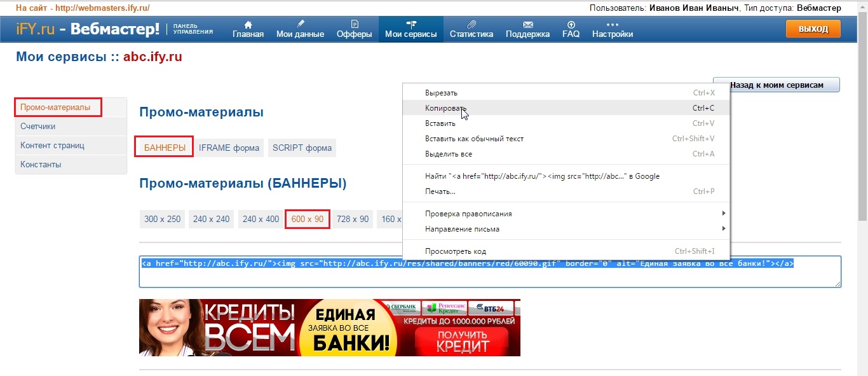This screenshot has width=868, height=376.
Task: Select the 728 x 90 banner size
Action: [x=353, y=219]
